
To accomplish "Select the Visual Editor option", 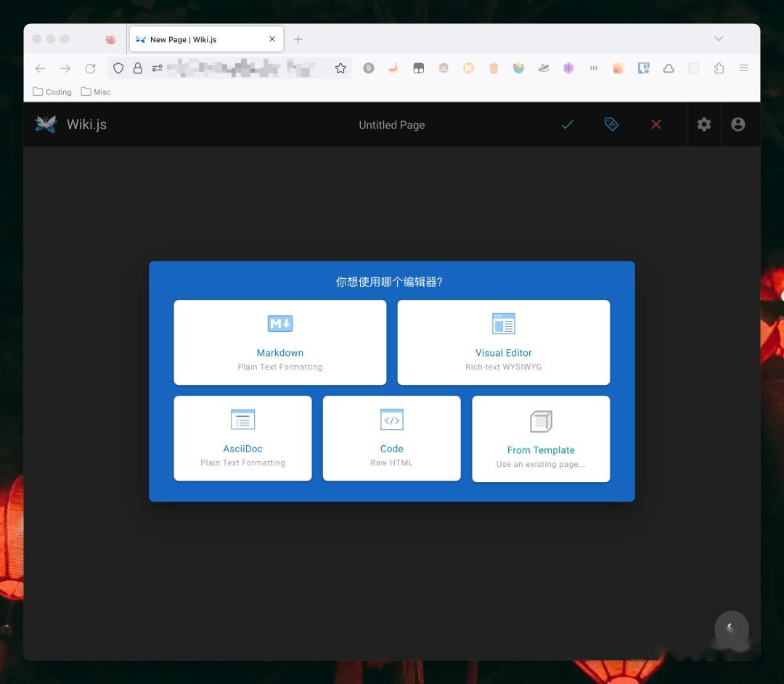I will pyautogui.click(x=504, y=343).
